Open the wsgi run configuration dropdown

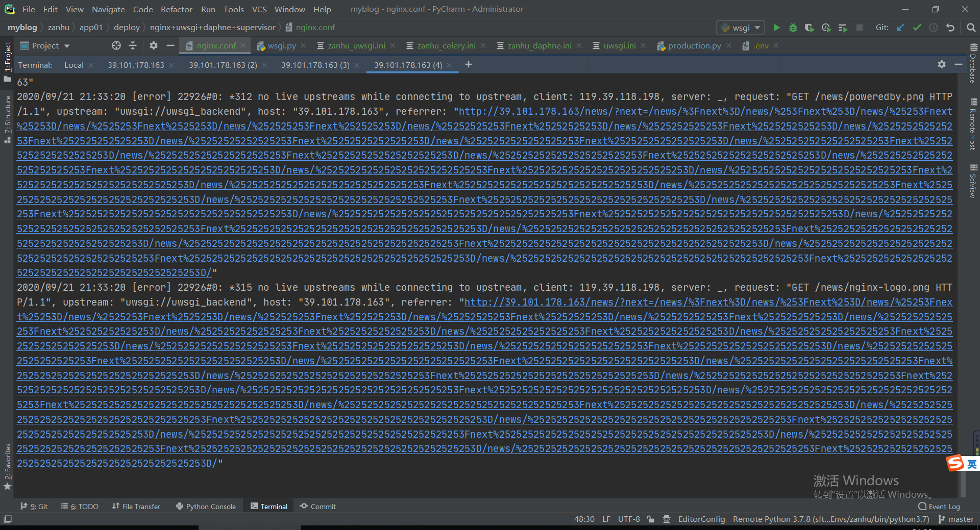click(740, 28)
